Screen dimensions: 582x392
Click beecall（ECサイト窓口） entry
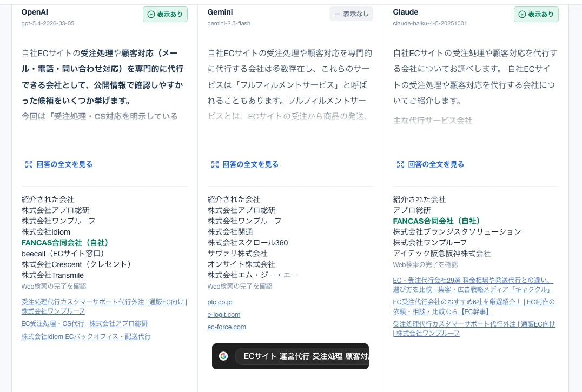click(x=63, y=254)
